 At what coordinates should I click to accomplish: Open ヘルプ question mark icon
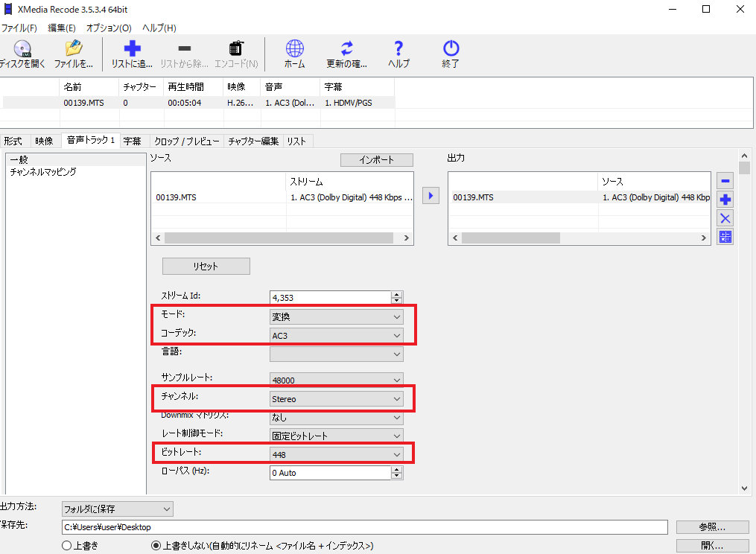398,54
